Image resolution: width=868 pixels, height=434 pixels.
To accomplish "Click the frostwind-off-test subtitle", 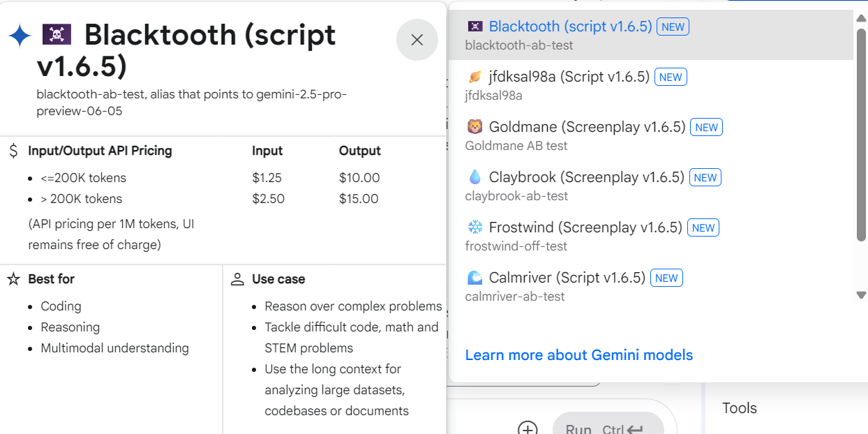I will [516, 246].
